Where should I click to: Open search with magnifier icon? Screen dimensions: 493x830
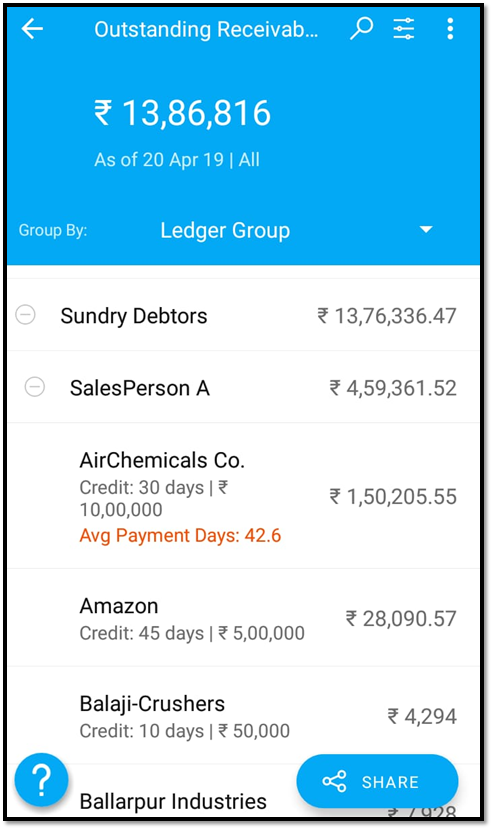tap(362, 28)
